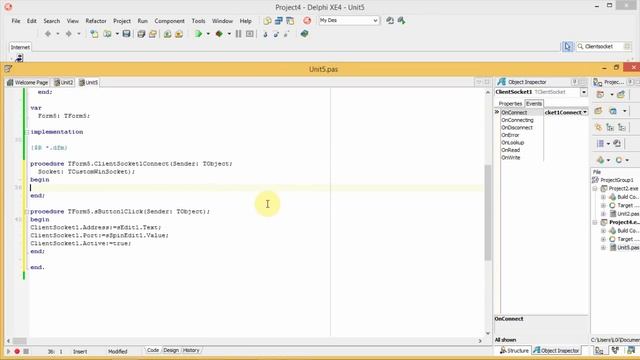
Task: Open the Refactor menu
Action: (96, 21)
